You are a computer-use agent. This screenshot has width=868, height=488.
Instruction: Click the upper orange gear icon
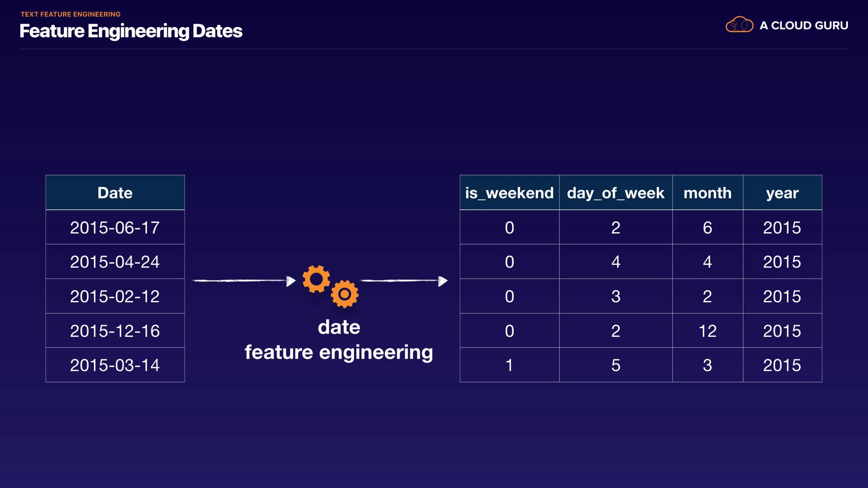[x=316, y=279]
